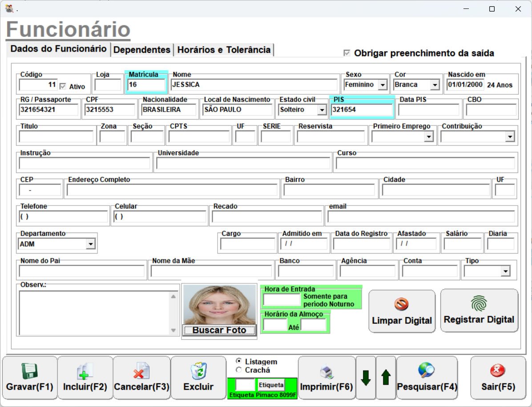The width and height of the screenshot is (532, 407).
Task: Click the Celular field
Action: click(x=160, y=217)
